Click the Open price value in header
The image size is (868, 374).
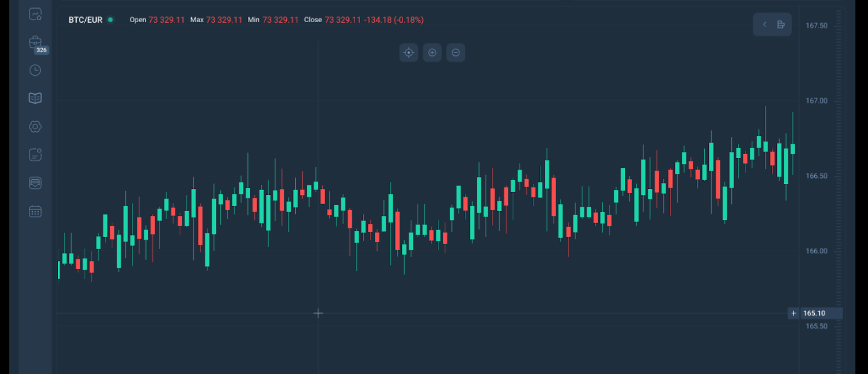coord(167,20)
